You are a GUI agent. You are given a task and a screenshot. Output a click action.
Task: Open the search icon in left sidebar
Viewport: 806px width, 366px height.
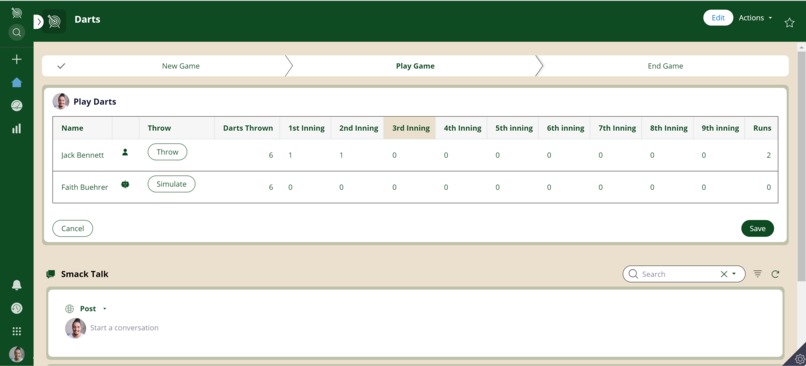pos(16,32)
